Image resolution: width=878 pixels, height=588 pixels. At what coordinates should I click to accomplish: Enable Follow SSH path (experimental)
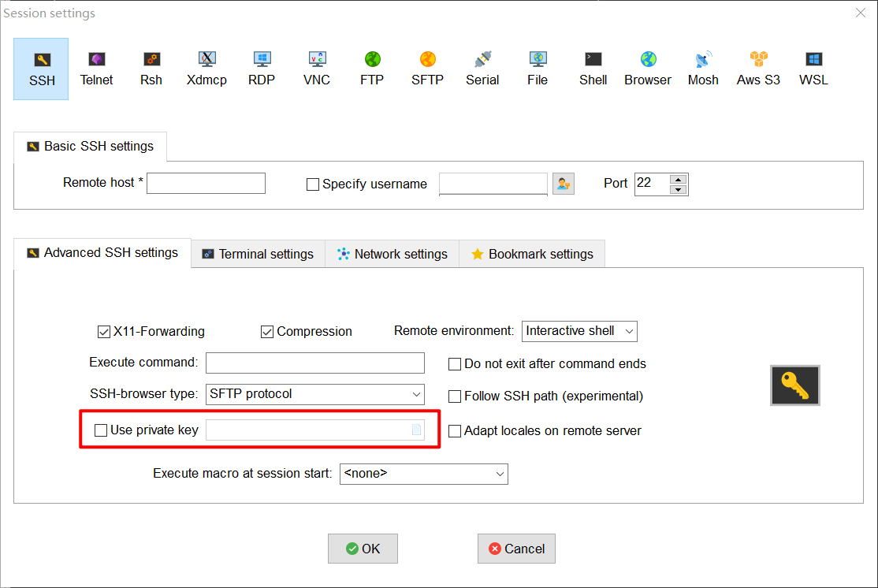point(455,396)
